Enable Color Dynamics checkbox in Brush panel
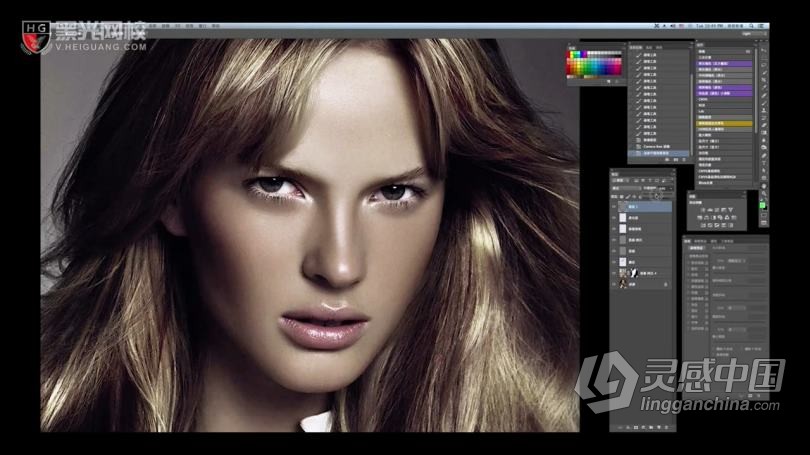810x455 pixels. pos(689,287)
